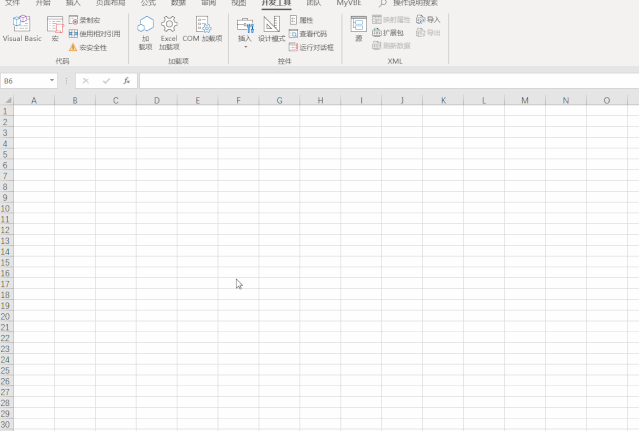The width and height of the screenshot is (639, 431).
Task: Open the MyVBE tab
Action: click(x=349, y=3)
